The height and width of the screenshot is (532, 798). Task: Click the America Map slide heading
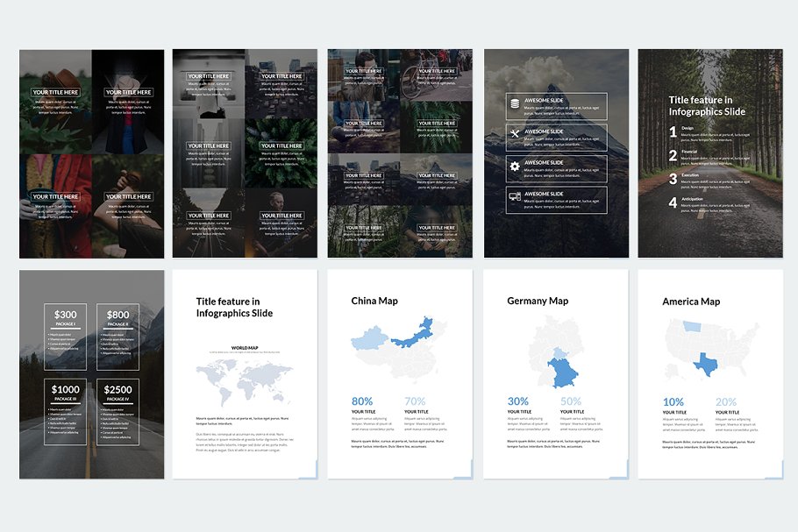point(691,301)
